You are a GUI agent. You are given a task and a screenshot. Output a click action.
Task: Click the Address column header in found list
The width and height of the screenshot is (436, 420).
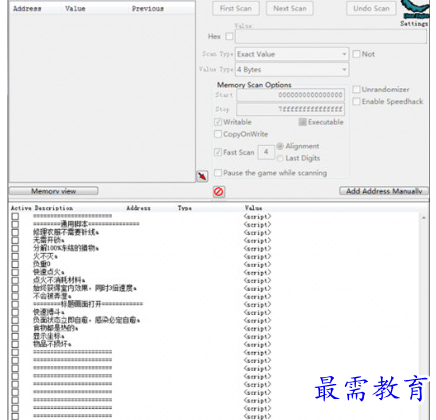(x=27, y=9)
